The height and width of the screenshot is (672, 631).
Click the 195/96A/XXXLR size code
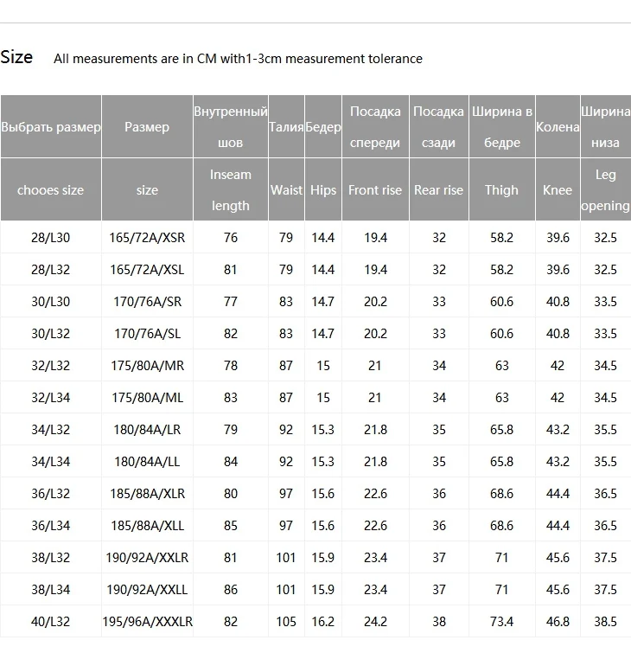(147, 622)
